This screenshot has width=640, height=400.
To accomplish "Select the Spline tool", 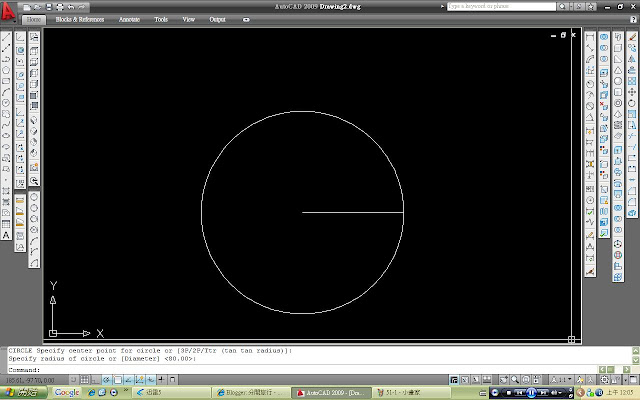I will pyautogui.click(x=6, y=125).
